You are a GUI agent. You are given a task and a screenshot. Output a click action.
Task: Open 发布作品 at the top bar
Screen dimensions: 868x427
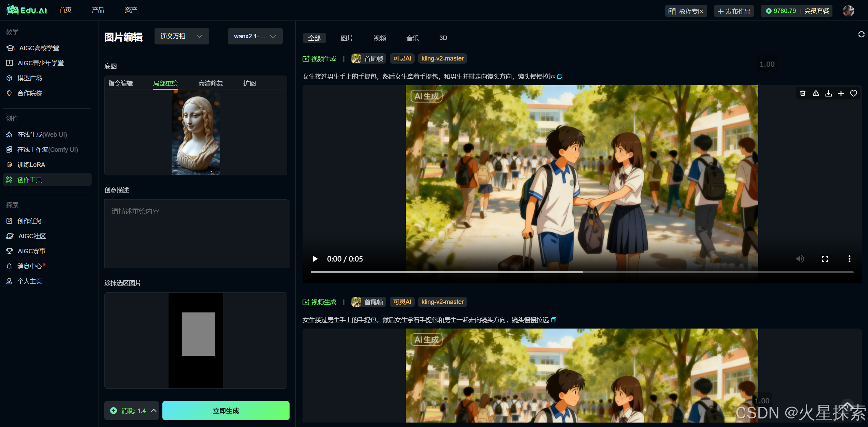[x=734, y=11]
